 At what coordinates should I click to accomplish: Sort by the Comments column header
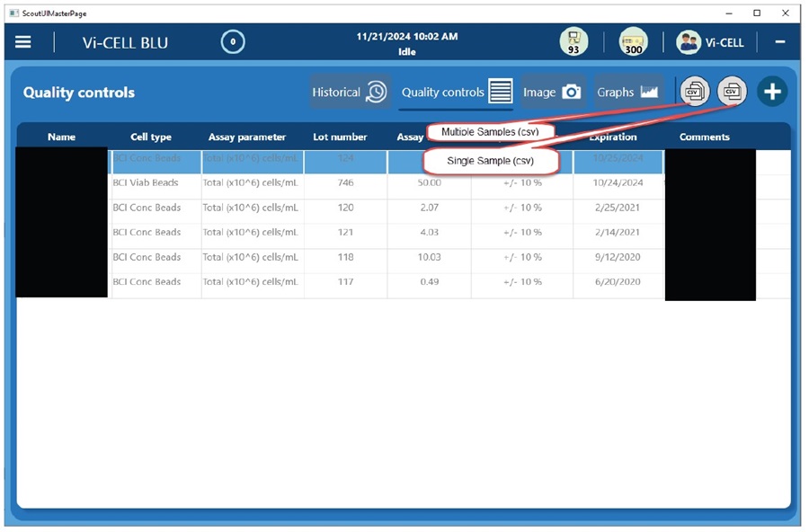(704, 137)
